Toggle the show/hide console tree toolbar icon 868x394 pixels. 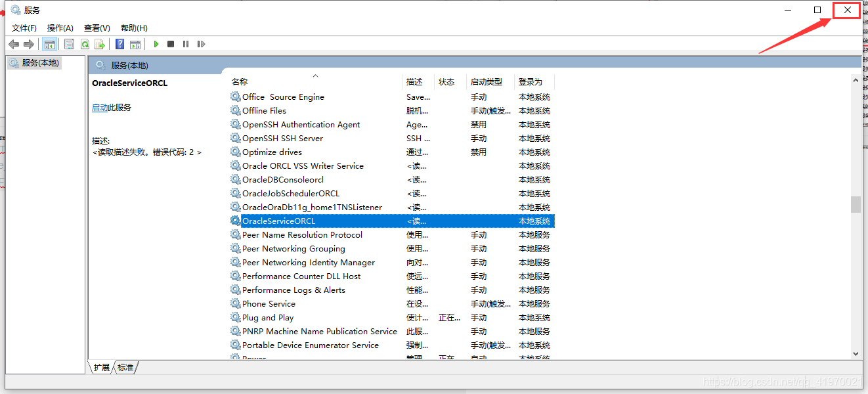tap(49, 44)
